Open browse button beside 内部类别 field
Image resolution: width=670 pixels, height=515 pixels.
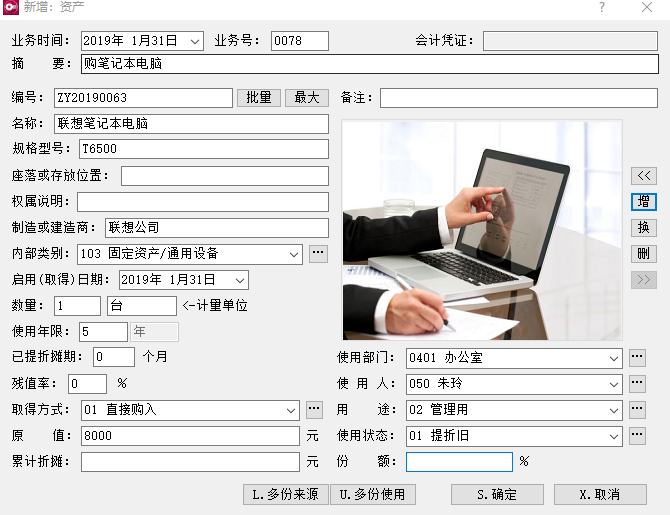click(318, 254)
